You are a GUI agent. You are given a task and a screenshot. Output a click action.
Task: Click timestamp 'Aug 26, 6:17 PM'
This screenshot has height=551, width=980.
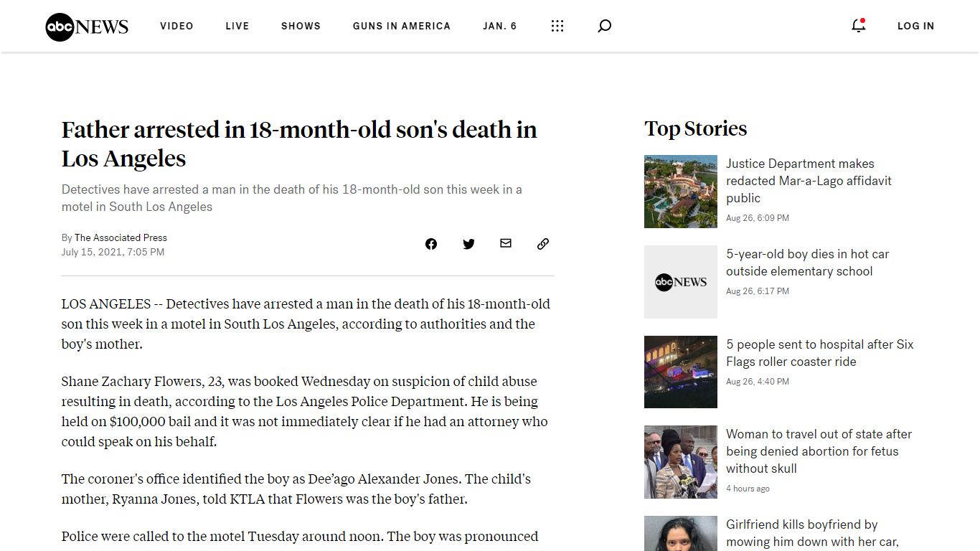pyautogui.click(x=757, y=291)
